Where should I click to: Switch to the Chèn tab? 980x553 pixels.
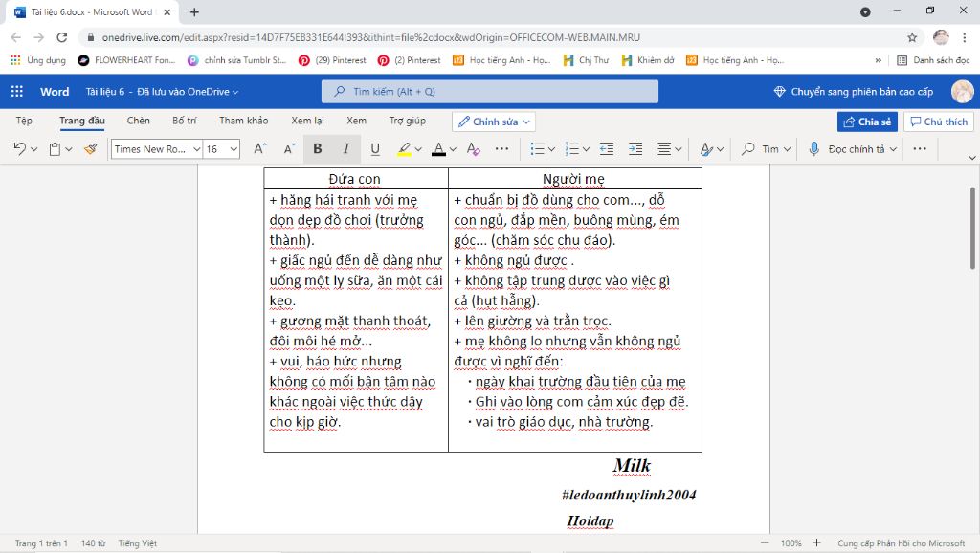[x=138, y=121]
